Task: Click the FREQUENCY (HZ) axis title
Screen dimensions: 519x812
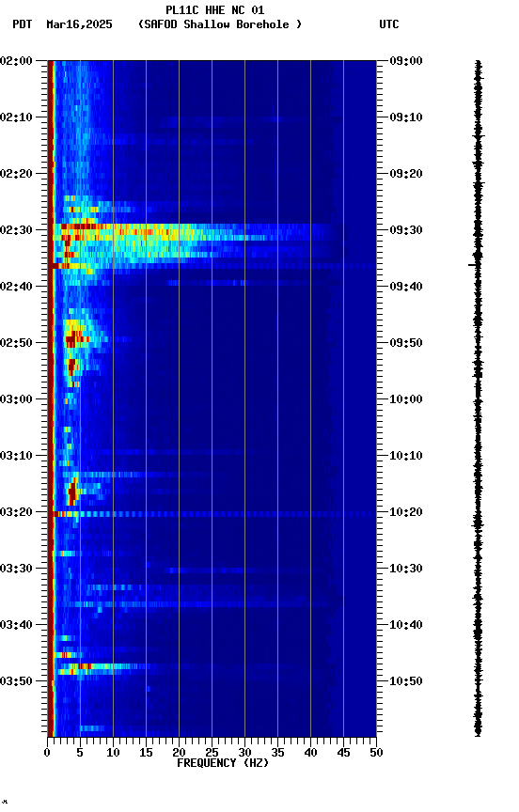Action: point(223,763)
